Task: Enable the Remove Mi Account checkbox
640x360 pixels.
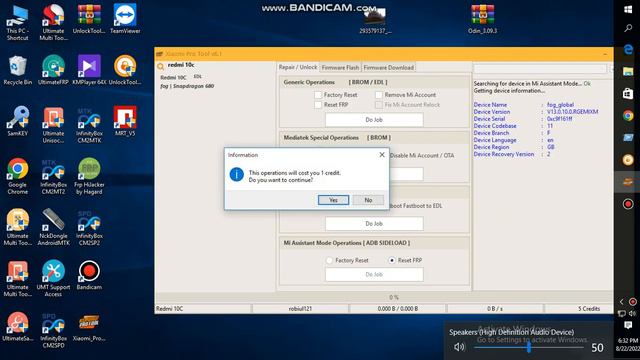Action: [x=379, y=95]
